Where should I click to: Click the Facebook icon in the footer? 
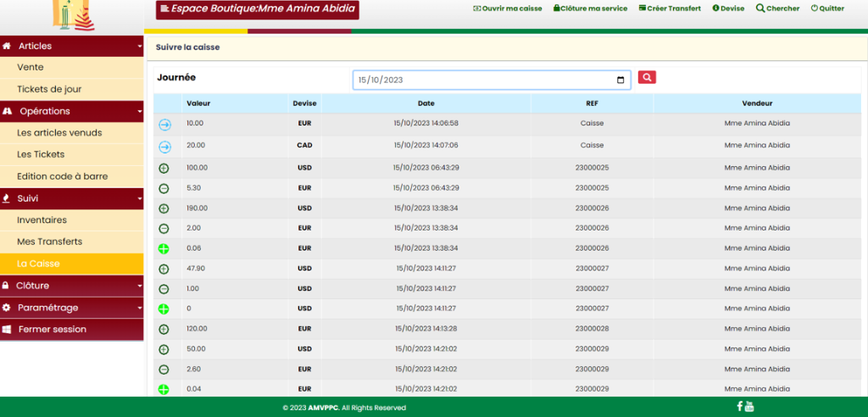pos(739,406)
